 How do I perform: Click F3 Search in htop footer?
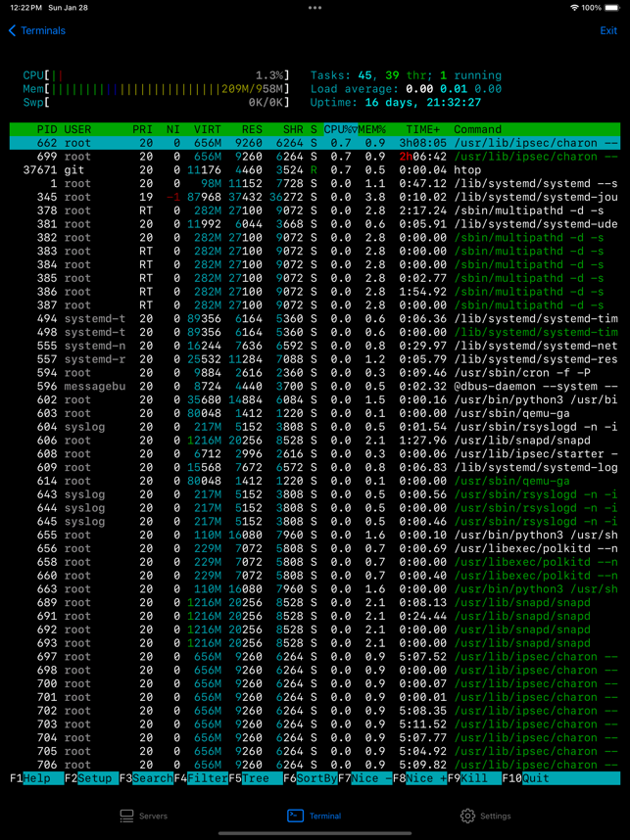click(x=146, y=778)
